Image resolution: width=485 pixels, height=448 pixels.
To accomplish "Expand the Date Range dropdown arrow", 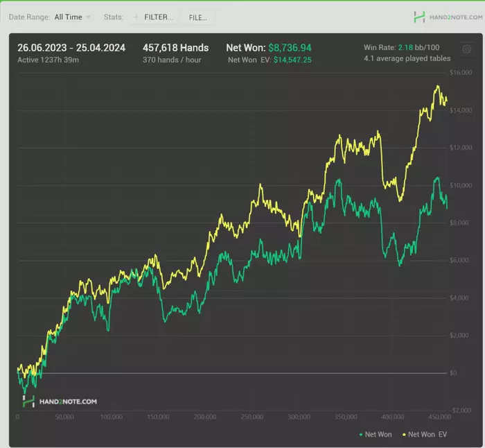I will pyautogui.click(x=88, y=17).
